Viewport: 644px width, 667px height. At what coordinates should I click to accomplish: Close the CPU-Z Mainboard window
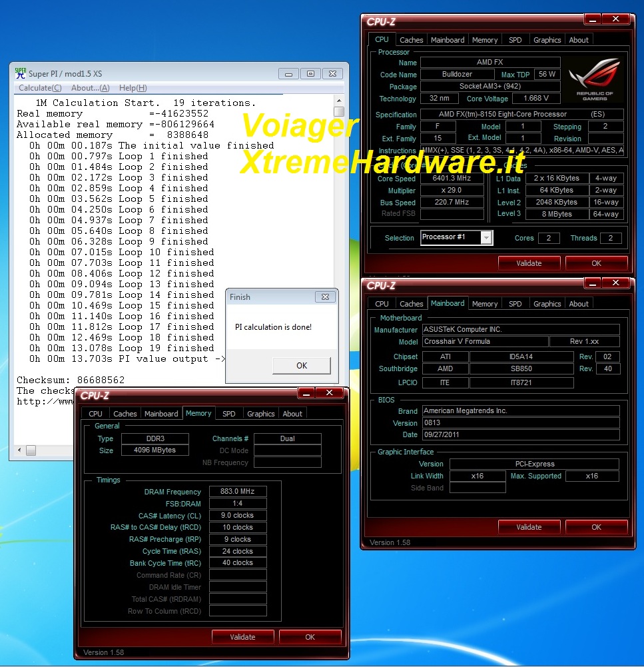click(615, 284)
